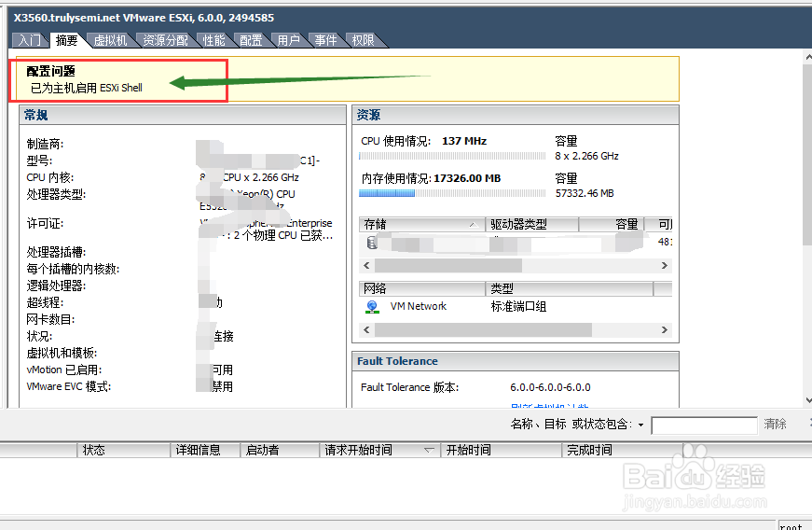The image size is (812, 530).
Task: Open the 事件 tab
Action: [325, 40]
